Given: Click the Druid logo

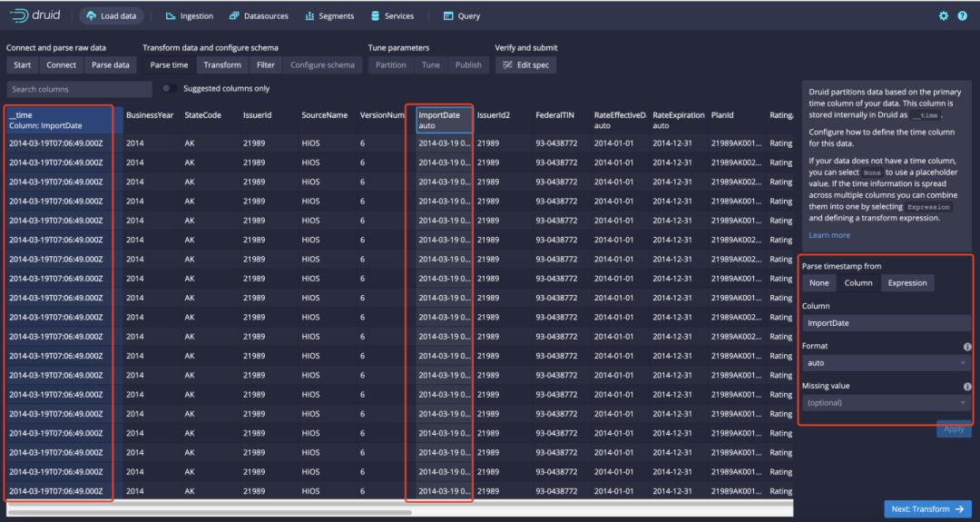Looking at the screenshot, I should coord(35,15).
